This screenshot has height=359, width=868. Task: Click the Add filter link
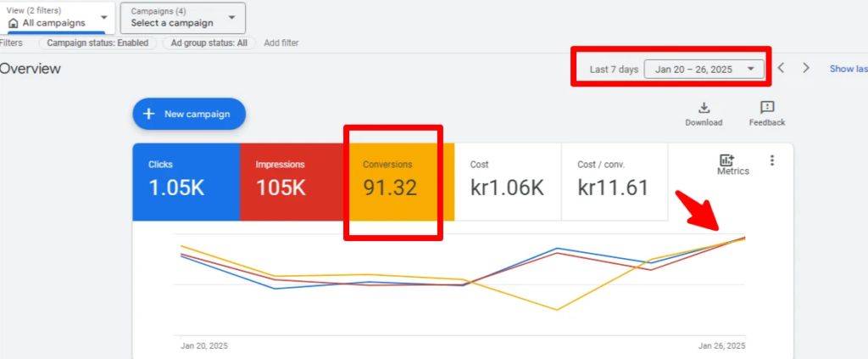(x=281, y=43)
